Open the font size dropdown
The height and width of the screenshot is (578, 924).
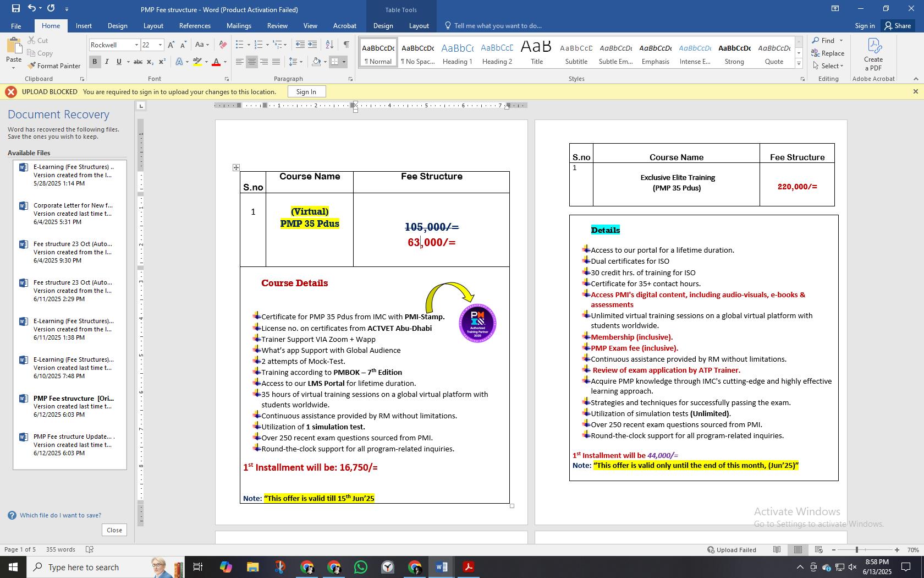pos(160,45)
